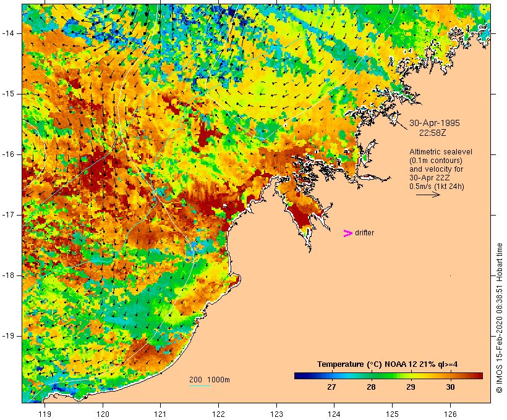Click the 0.5m/s velocity scale arrow
This screenshot has height=420, width=507.
pyautogui.click(x=428, y=195)
